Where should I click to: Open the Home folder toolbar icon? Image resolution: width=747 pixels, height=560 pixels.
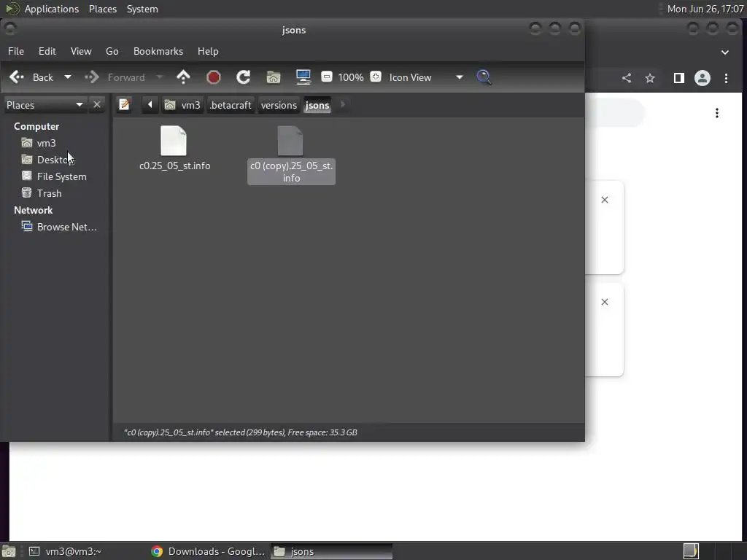tap(274, 77)
